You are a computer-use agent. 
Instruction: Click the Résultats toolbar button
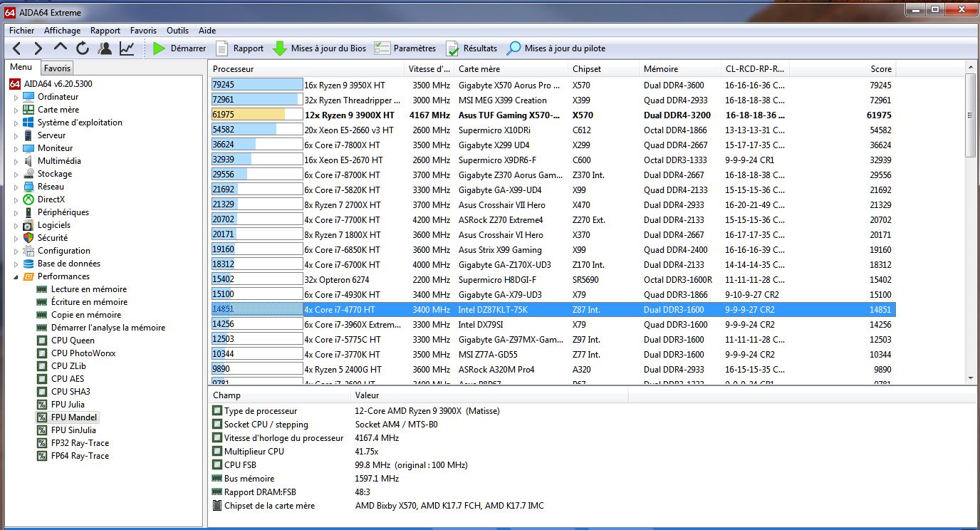(471, 48)
